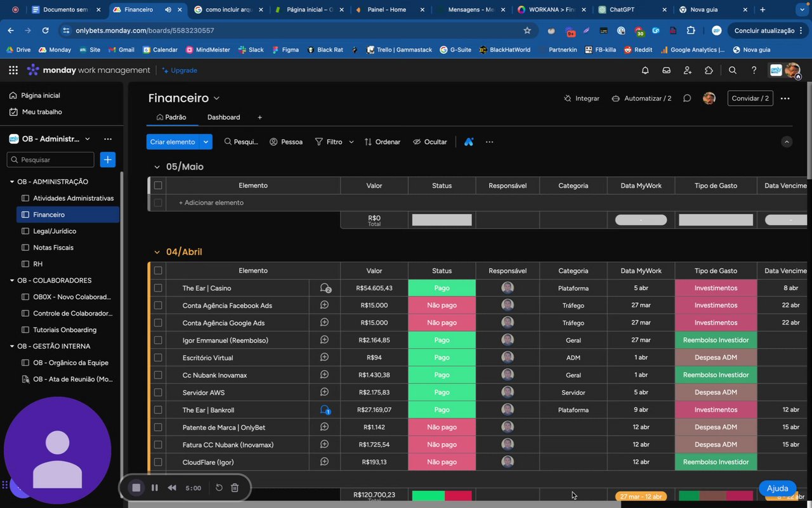The image size is (812, 508).
Task: Tick checkbox for Conta Agência Facebook Ads
Action: click(158, 305)
